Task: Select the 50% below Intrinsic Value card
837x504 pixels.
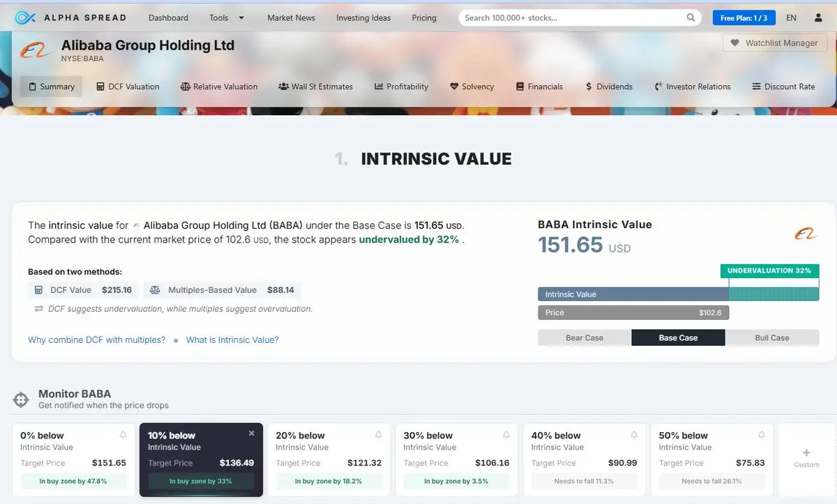Action: click(712, 459)
